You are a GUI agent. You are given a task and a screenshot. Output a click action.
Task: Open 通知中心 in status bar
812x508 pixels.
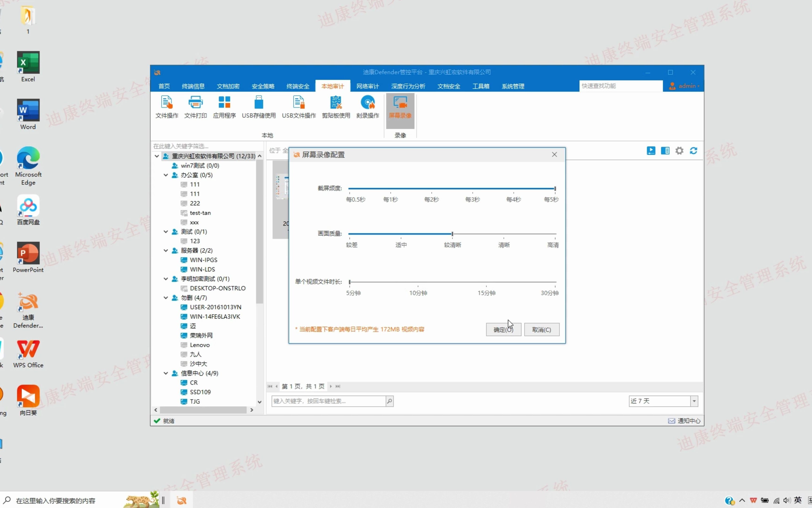[684, 421]
